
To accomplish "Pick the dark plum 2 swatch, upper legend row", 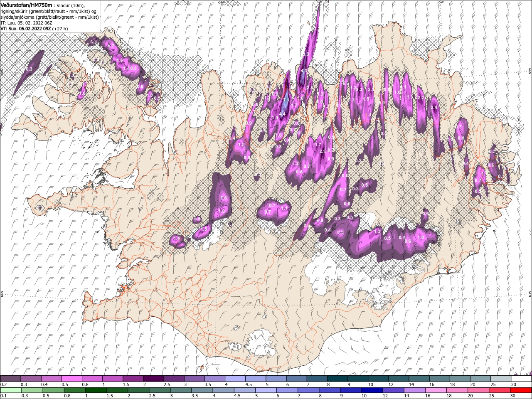I will 153,379.
